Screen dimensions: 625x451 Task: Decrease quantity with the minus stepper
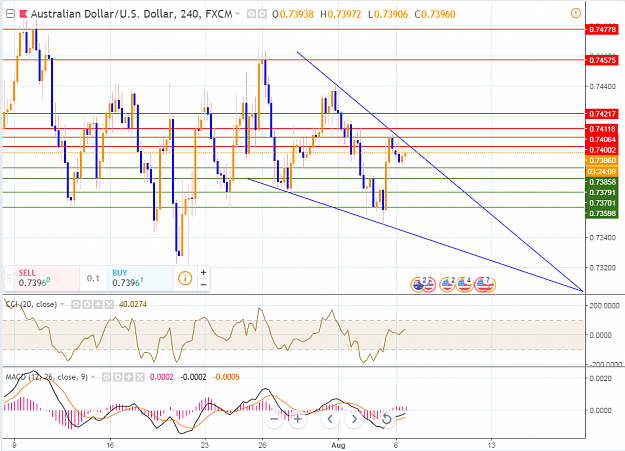coord(203,284)
